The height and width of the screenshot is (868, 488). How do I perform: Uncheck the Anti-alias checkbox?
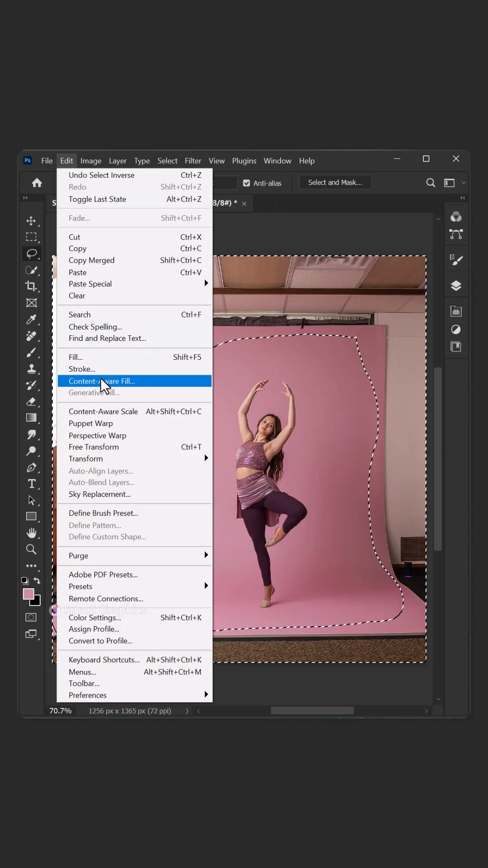point(246,183)
